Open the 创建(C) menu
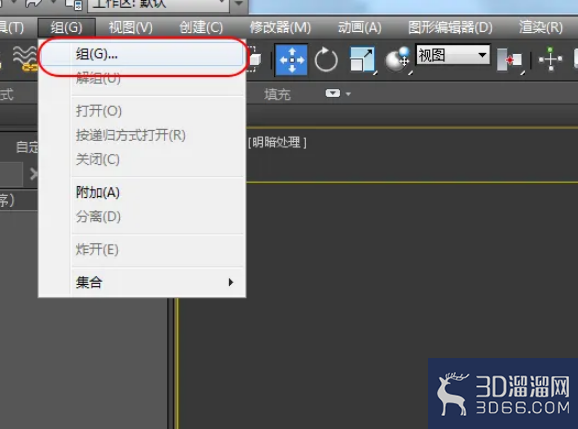The image size is (578, 429). pyautogui.click(x=201, y=28)
